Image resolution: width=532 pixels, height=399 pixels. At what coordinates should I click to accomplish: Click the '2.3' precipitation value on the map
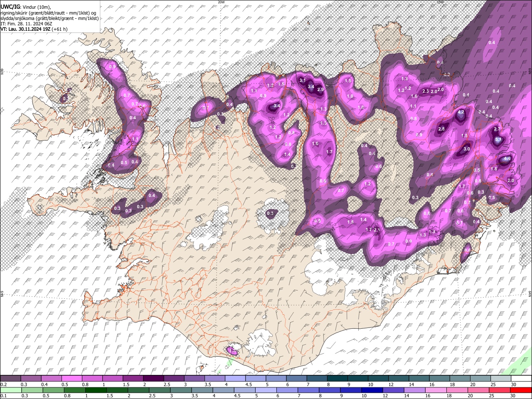(x=426, y=91)
